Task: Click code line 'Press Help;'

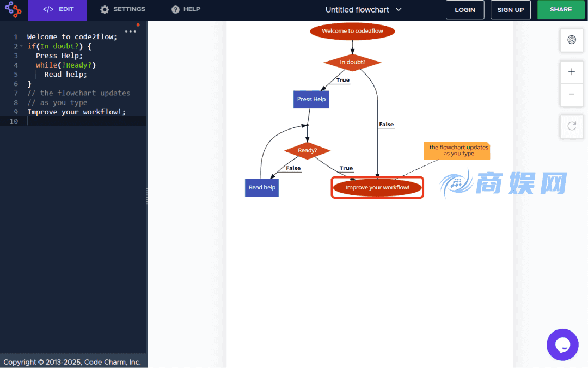Action: point(59,56)
